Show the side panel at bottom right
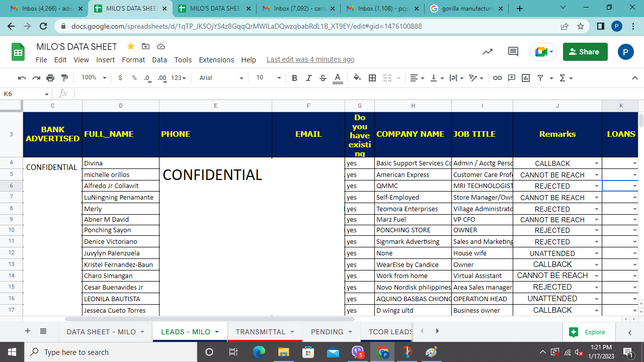This screenshot has width=644, height=362. (629, 332)
